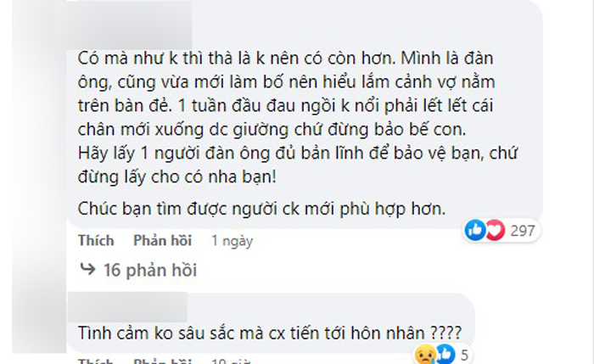Click the curved reply arrow beside 16 phản hồi
Image resolution: width=594 pixels, height=364 pixels.
pos(88,269)
